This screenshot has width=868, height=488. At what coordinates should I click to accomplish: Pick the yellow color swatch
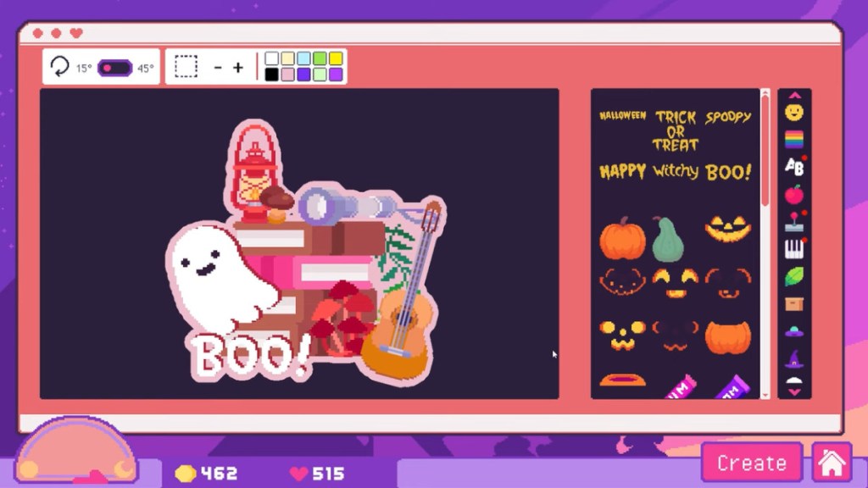click(x=336, y=58)
